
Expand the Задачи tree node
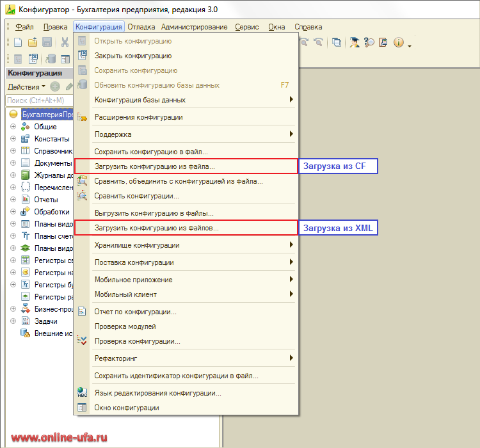coord(13,321)
